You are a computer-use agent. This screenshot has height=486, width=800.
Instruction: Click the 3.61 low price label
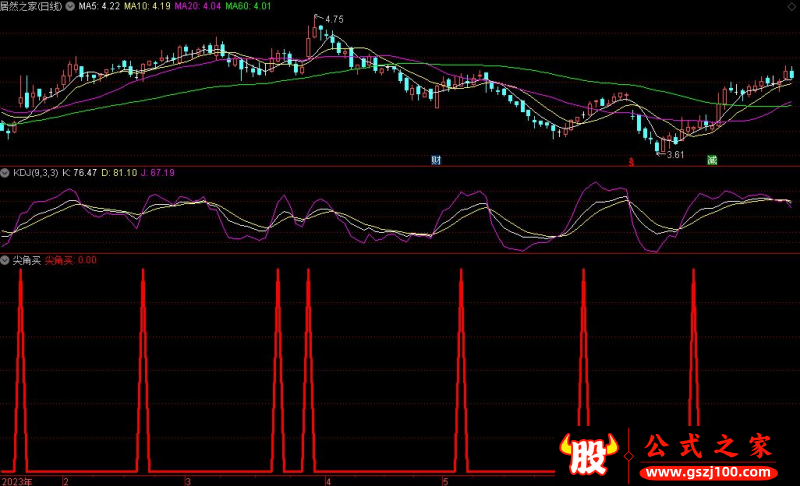[675, 155]
